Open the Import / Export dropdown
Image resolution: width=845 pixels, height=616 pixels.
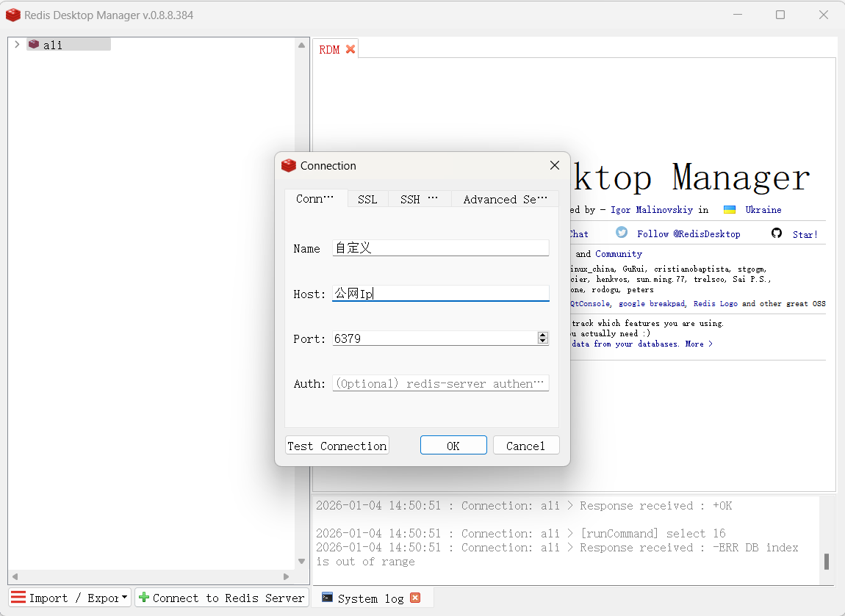tap(70, 598)
